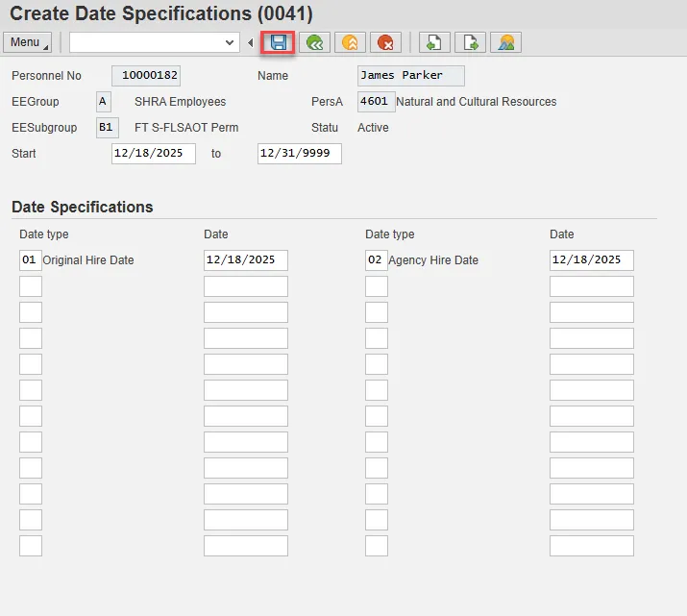Image resolution: width=687 pixels, height=616 pixels.
Task: Click the end date field 12/31/9999
Action: 299,154
